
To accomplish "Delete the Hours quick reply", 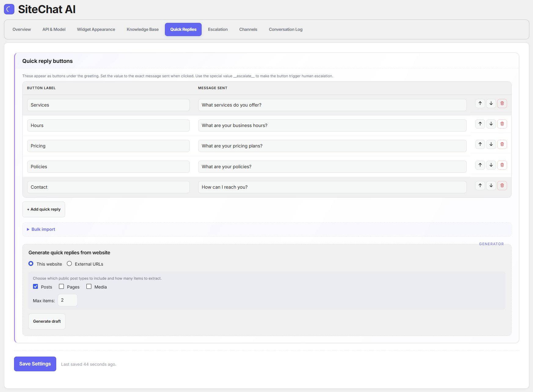I will [x=502, y=124].
